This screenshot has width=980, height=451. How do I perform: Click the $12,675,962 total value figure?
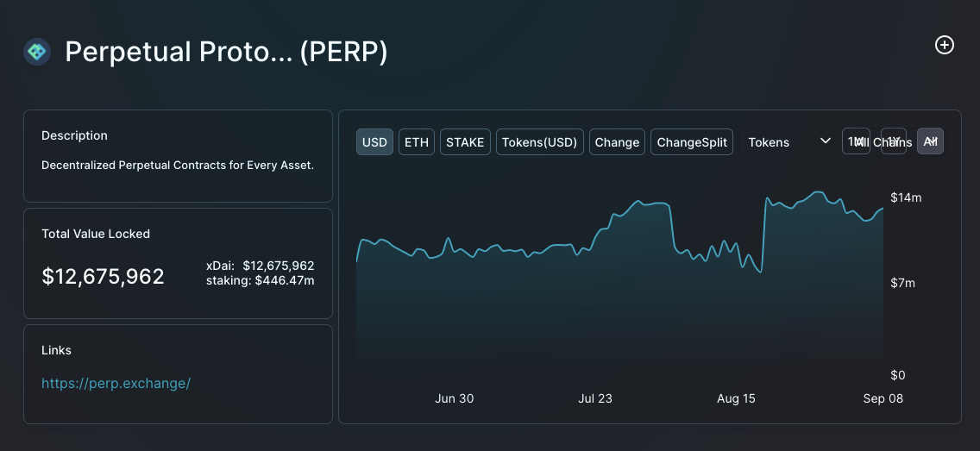[104, 276]
